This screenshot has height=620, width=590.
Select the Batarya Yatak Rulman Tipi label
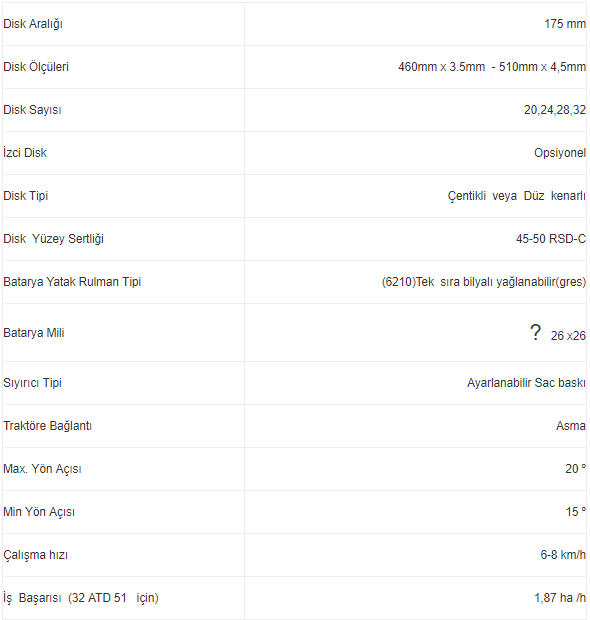click(72, 282)
